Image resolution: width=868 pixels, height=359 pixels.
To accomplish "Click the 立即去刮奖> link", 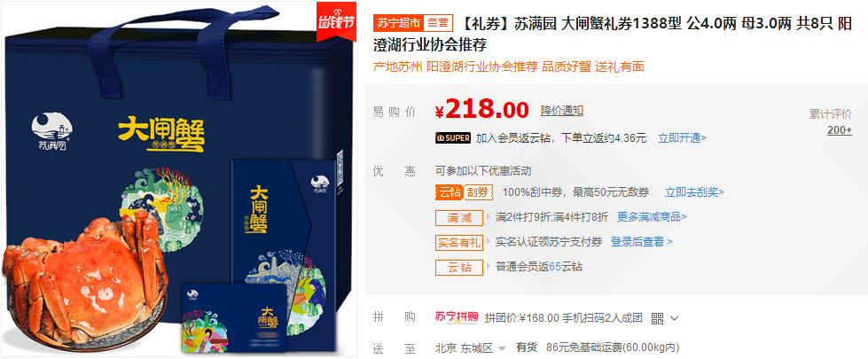I will coord(694,192).
